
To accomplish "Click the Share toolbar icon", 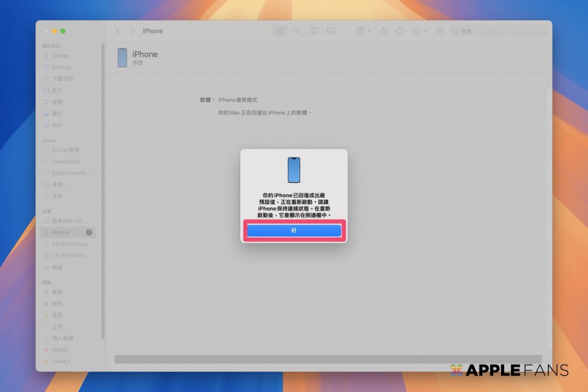I will pyautogui.click(x=383, y=31).
